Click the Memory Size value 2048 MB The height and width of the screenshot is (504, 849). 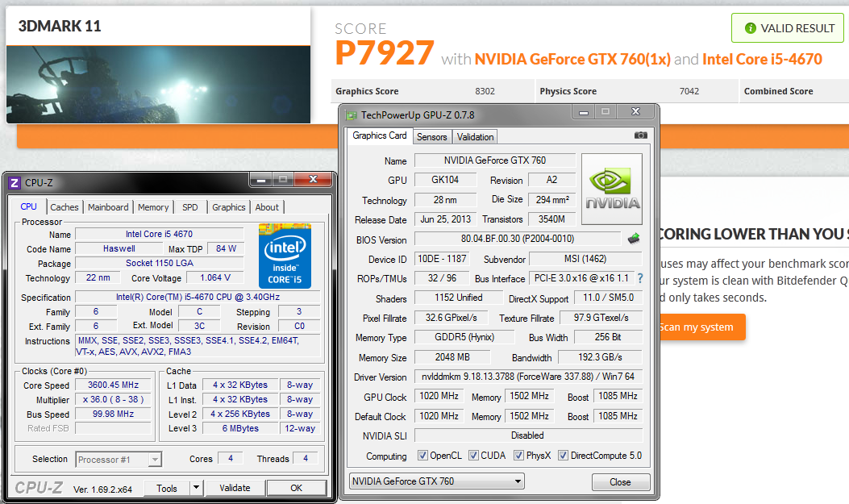tap(452, 357)
